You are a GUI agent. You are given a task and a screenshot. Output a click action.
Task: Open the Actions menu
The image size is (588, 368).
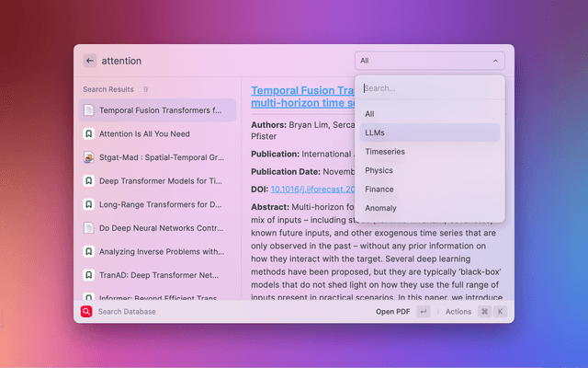tap(458, 312)
